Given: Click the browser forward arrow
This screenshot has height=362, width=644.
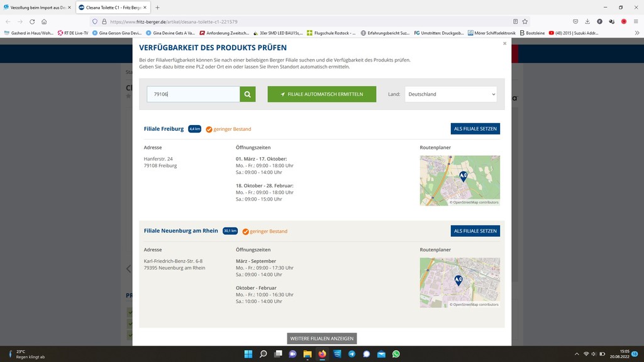Looking at the screenshot, I should pos(19,22).
